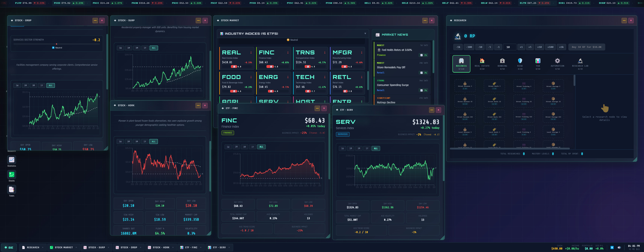This screenshot has height=252, width=644.
Task: Select the 1W timeframe on the HORK chart
Action: tap(120, 141)
